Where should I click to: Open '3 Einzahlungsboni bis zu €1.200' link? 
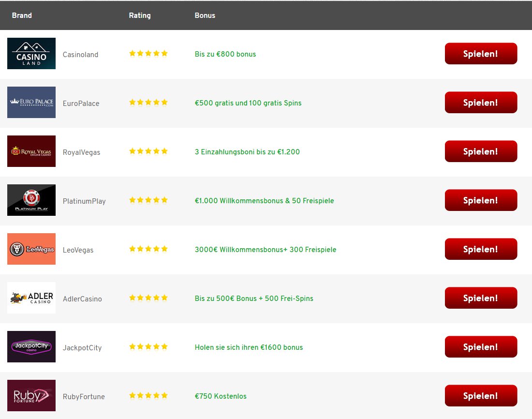coord(247,152)
